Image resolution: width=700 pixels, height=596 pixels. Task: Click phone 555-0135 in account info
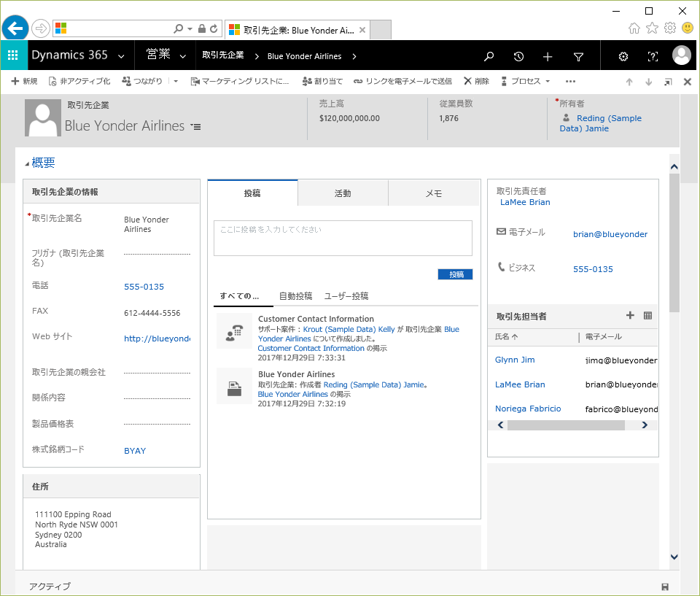pos(144,287)
